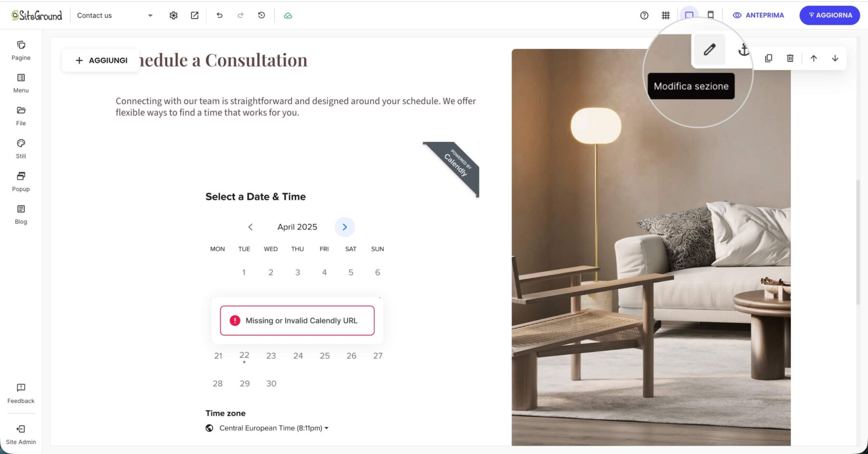Go to previous month in calendar
This screenshot has height=454, width=868.
(x=250, y=227)
